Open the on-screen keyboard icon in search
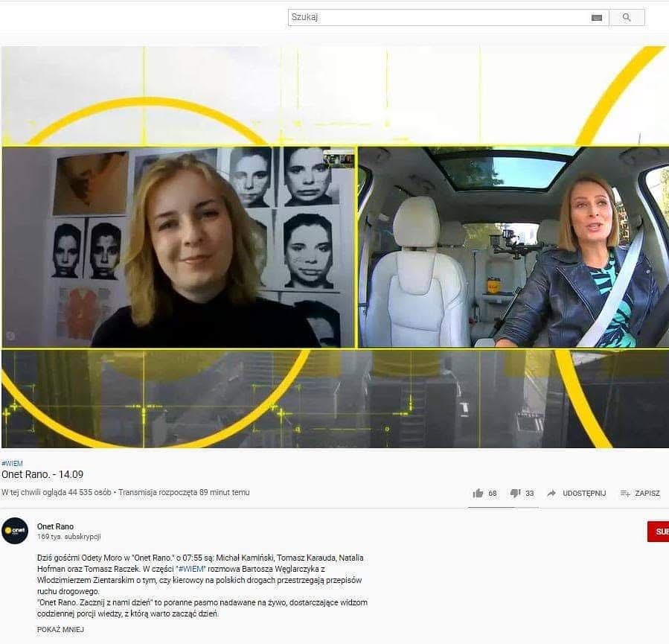This screenshot has height=644, width=669. (x=597, y=18)
